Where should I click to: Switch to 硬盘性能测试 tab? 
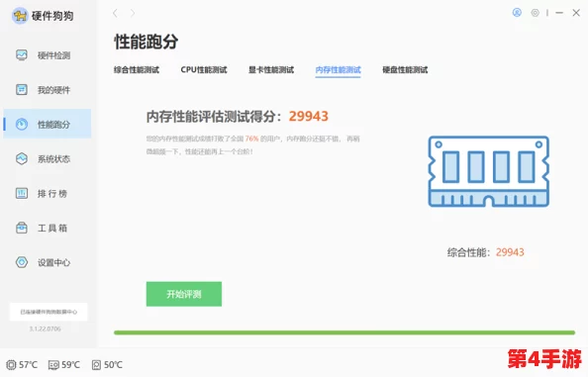(x=405, y=69)
